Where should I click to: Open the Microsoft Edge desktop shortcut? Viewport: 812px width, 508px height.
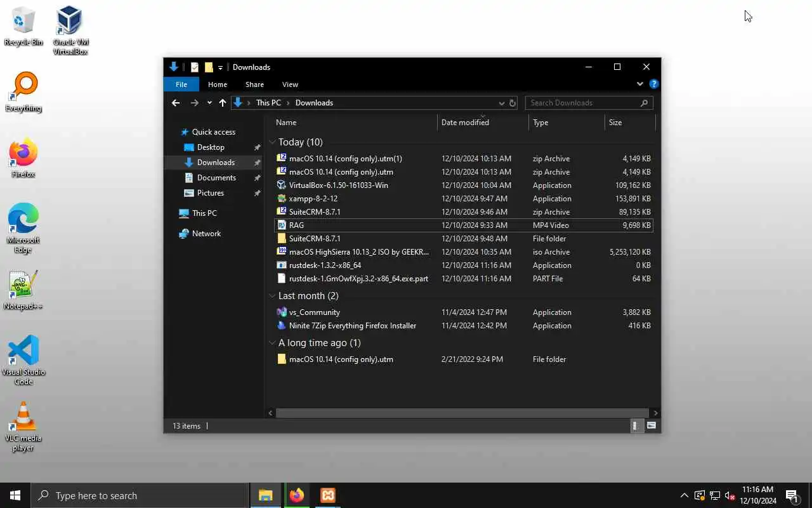(23, 229)
